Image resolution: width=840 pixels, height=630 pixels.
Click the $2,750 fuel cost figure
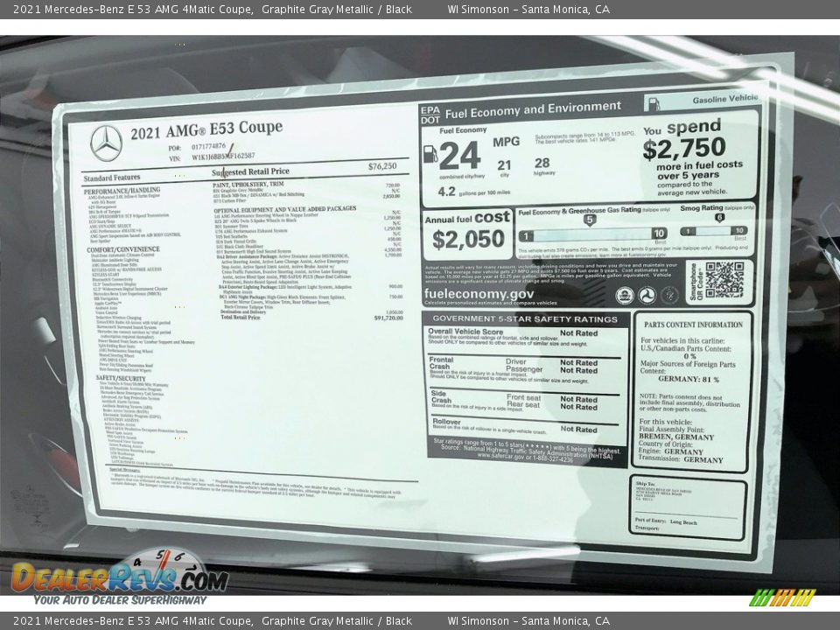point(684,150)
